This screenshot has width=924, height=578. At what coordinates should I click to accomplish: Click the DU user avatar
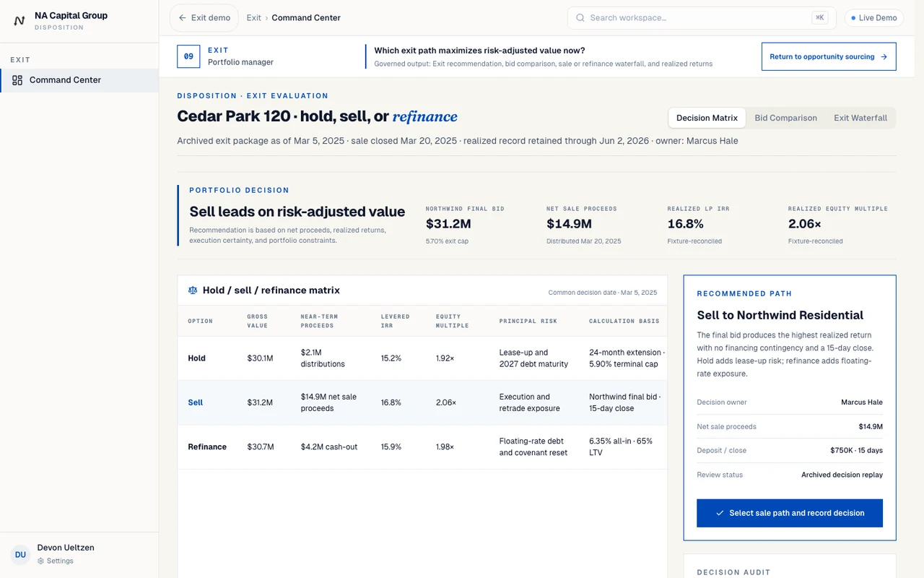tap(20, 555)
